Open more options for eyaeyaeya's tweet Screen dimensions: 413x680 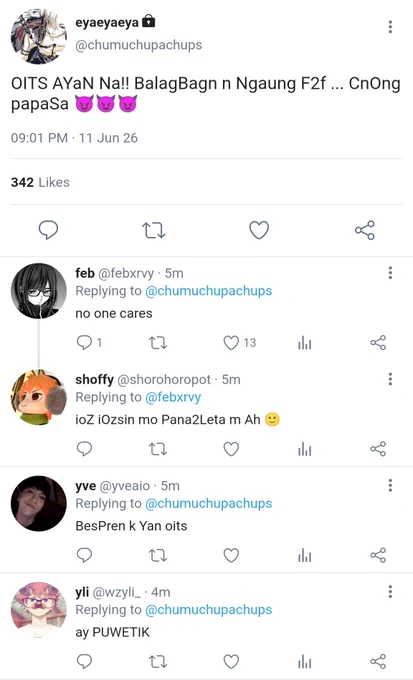coord(390,27)
